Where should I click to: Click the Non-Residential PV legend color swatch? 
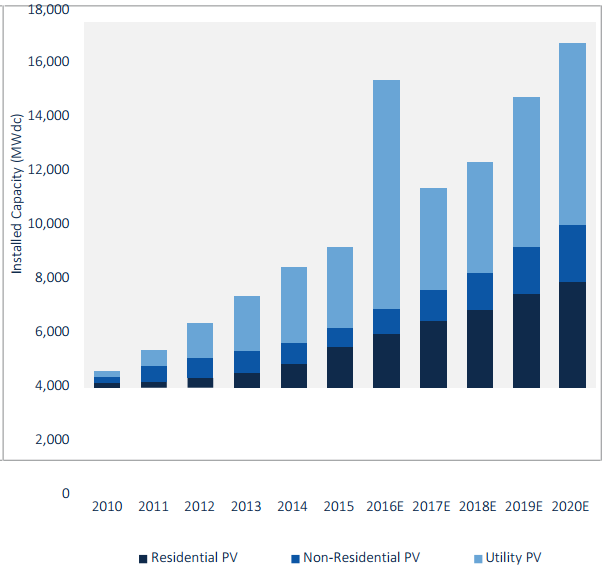click(x=295, y=559)
